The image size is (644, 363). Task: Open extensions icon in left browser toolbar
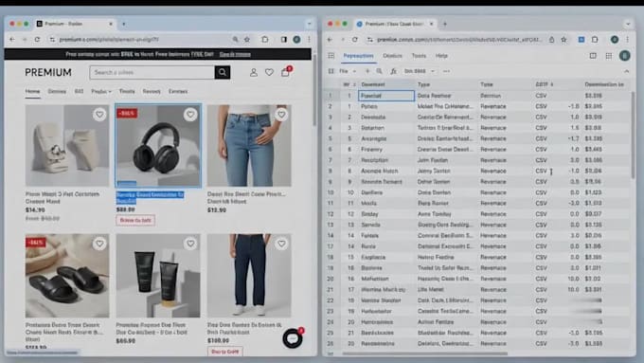click(265, 40)
